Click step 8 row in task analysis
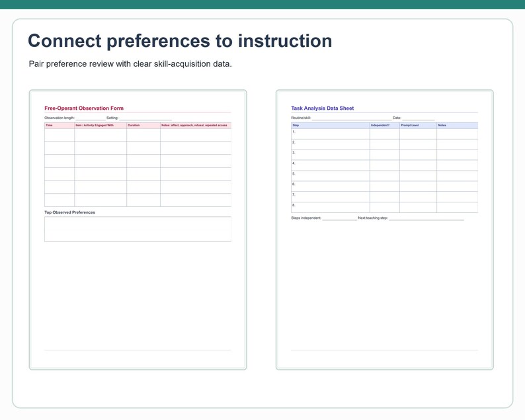Screen dimensions: 525x420 [x=385, y=207]
